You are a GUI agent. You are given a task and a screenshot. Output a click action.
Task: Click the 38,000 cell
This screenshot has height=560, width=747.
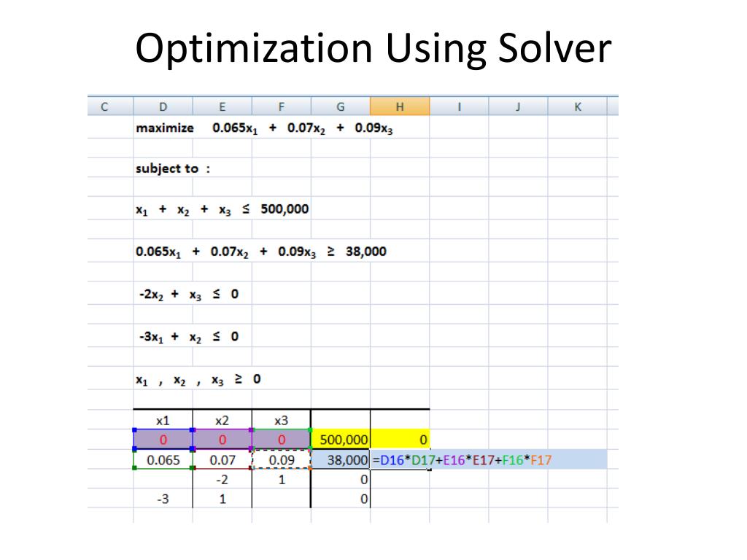pos(341,460)
